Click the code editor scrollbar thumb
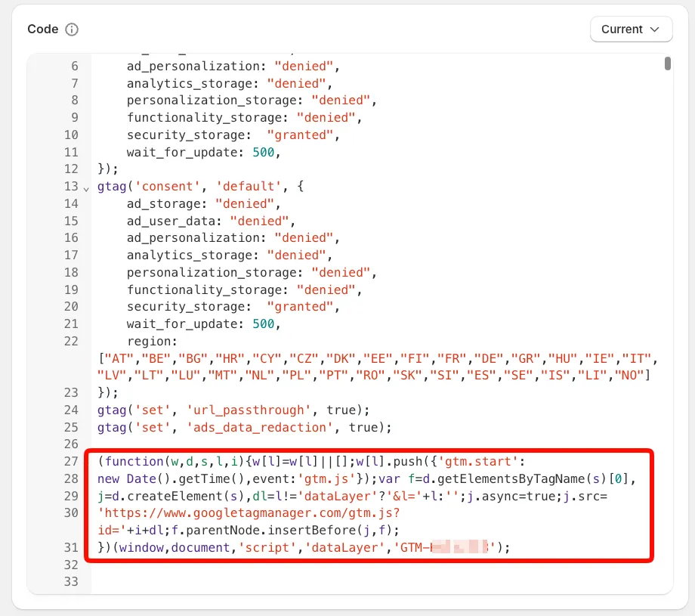The height and width of the screenshot is (616, 695). [668, 63]
